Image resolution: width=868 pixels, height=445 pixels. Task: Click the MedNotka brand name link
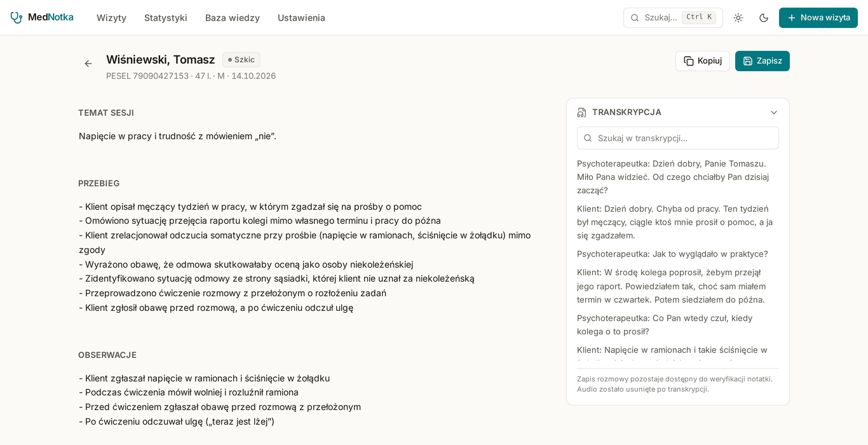(51, 17)
